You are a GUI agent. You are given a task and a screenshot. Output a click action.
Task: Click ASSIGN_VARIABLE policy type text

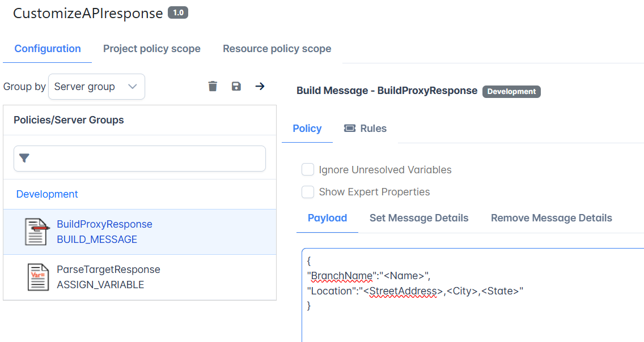(x=100, y=285)
